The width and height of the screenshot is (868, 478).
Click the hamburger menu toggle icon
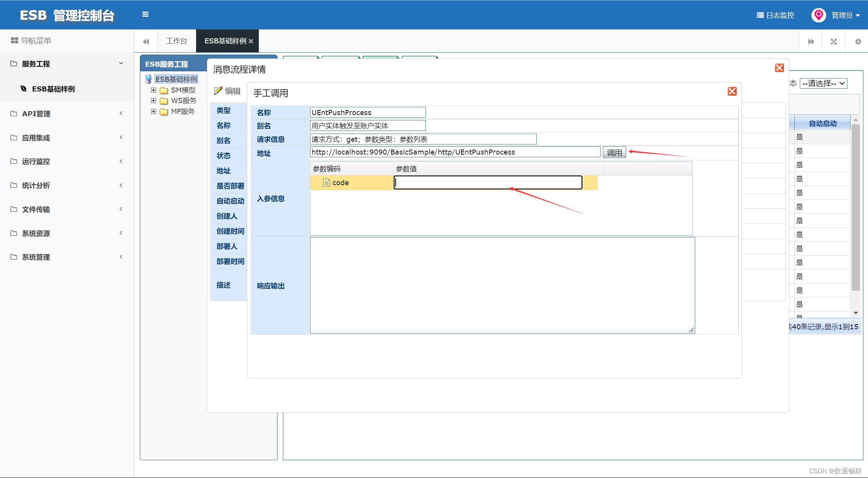pyautogui.click(x=145, y=14)
